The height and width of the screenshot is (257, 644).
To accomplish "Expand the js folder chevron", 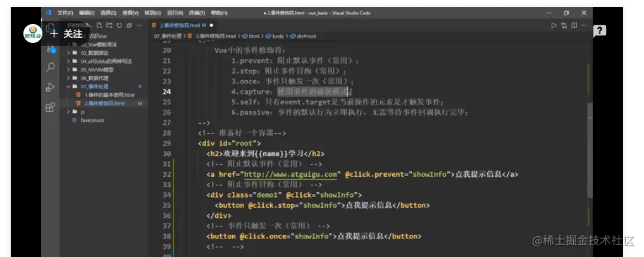I will tap(68, 112).
